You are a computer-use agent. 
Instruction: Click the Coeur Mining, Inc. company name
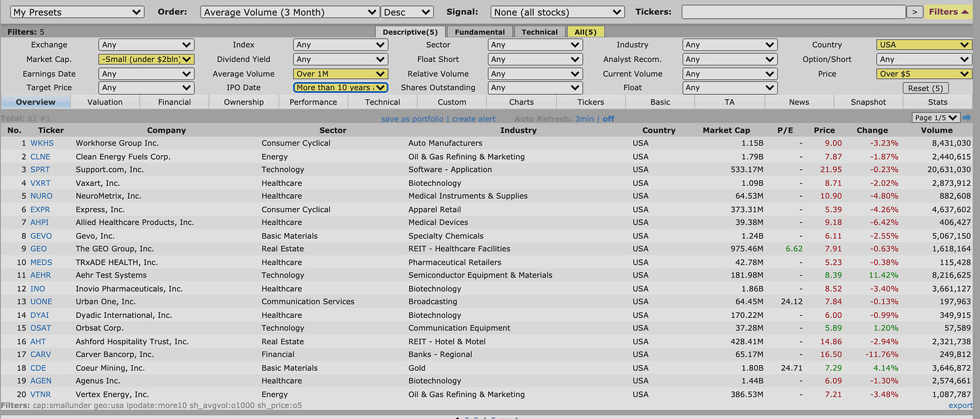[x=110, y=368]
